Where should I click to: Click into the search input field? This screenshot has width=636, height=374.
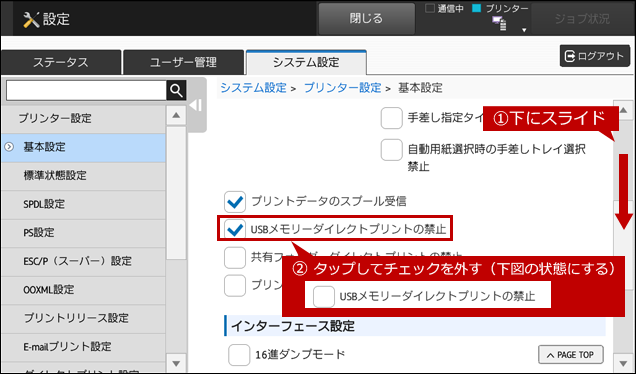pos(86,90)
